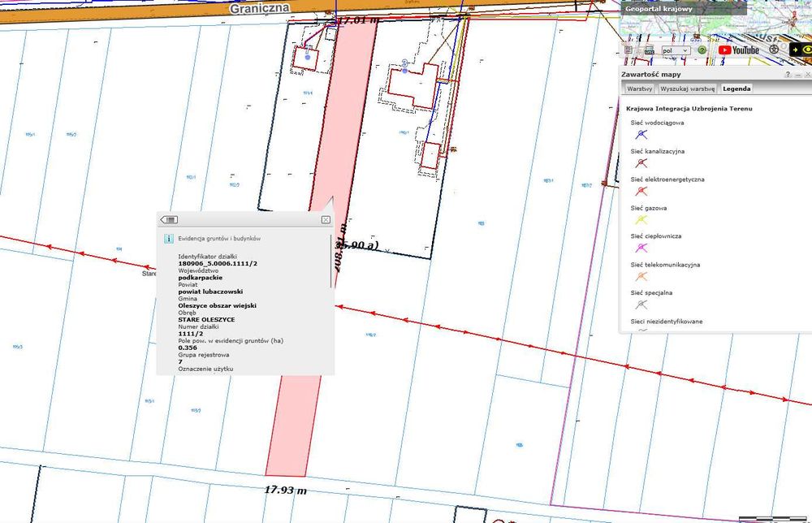
Task: Click the Geoportal krajowy title label
Action: [x=659, y=9]
